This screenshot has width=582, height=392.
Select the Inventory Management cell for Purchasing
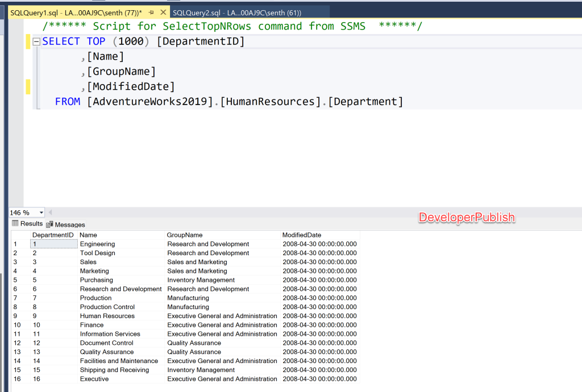[x=201, y=280]
